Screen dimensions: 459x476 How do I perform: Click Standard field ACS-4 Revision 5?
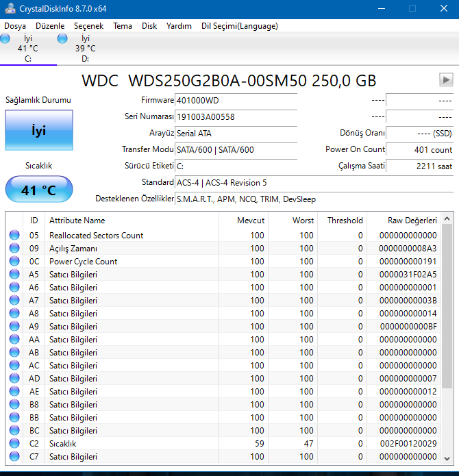point(314,183)
